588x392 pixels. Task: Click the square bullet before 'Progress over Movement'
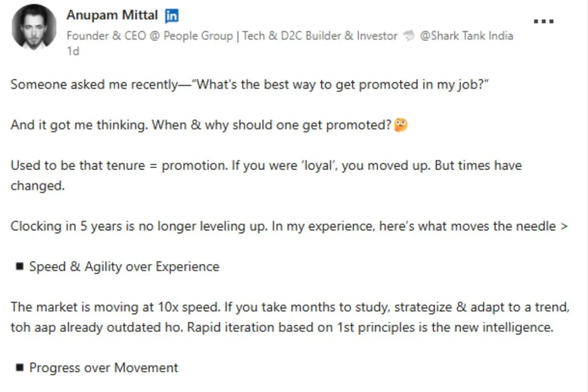click(20, 368)
